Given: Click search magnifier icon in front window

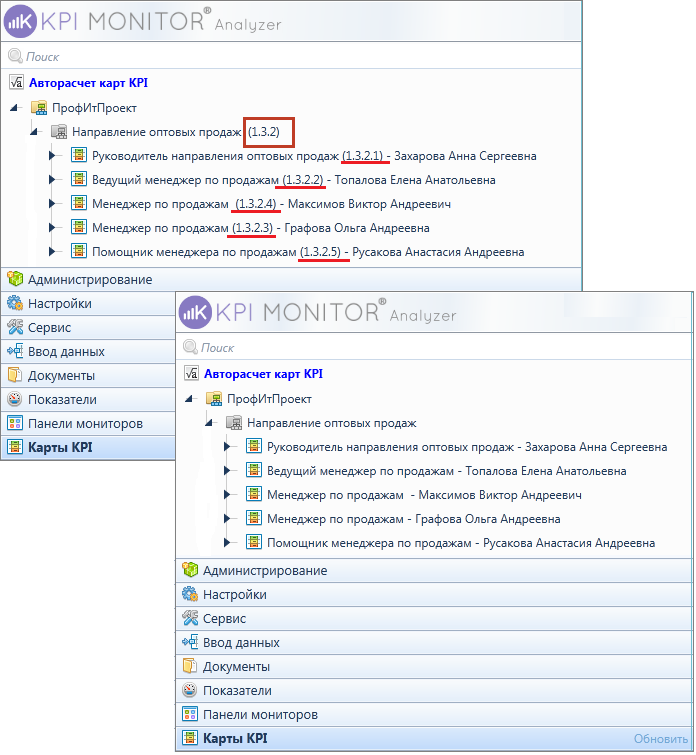Looking at the screenshot, I should click(191, 347).
